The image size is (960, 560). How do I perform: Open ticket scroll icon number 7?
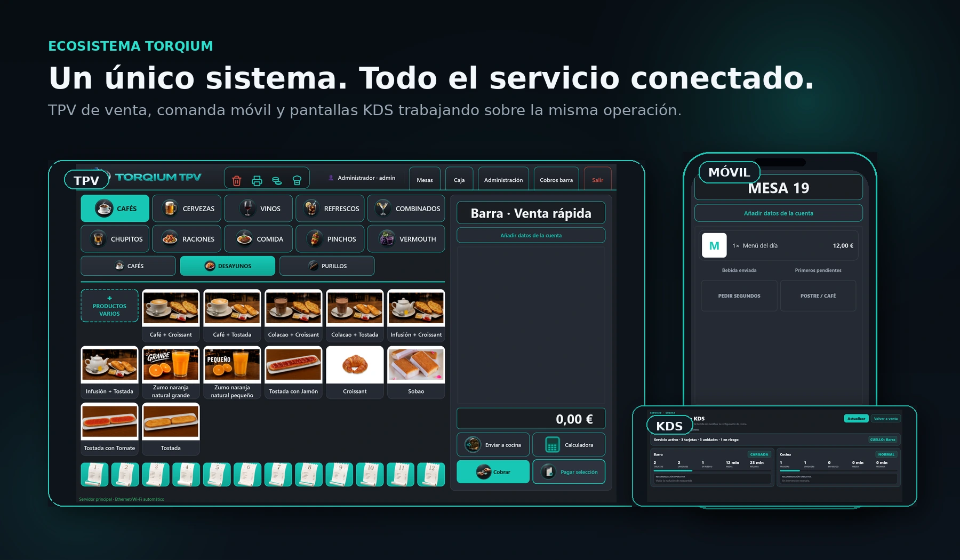coord(278,474)
